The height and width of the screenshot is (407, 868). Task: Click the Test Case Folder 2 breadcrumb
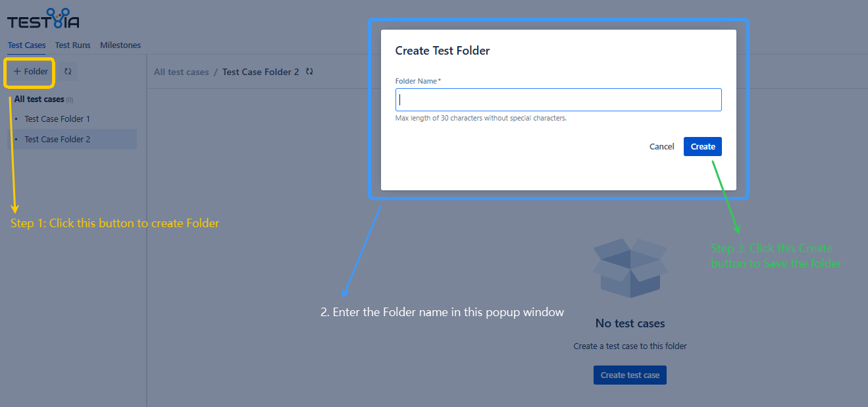[x=261, y=72]
